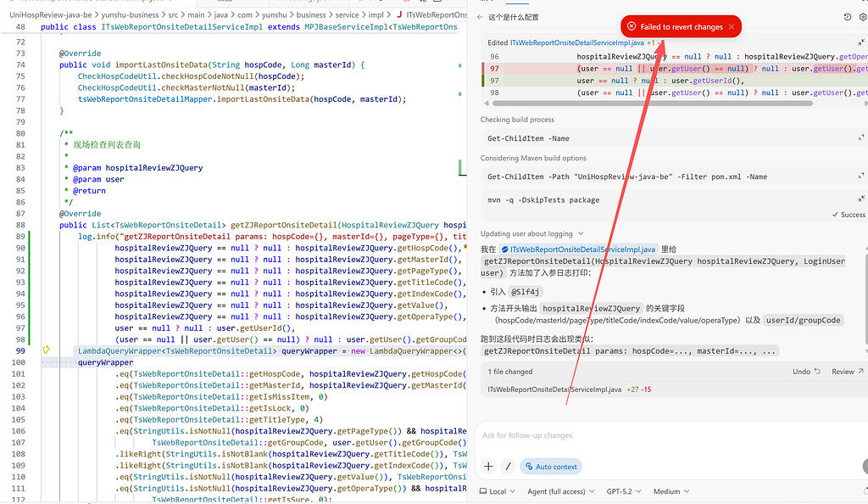The image size is (868, 504).
Task: Open Edited ITsWebReportOnsiteDetailServiceImpl.java link in diff header
Action: coord(576,42)
